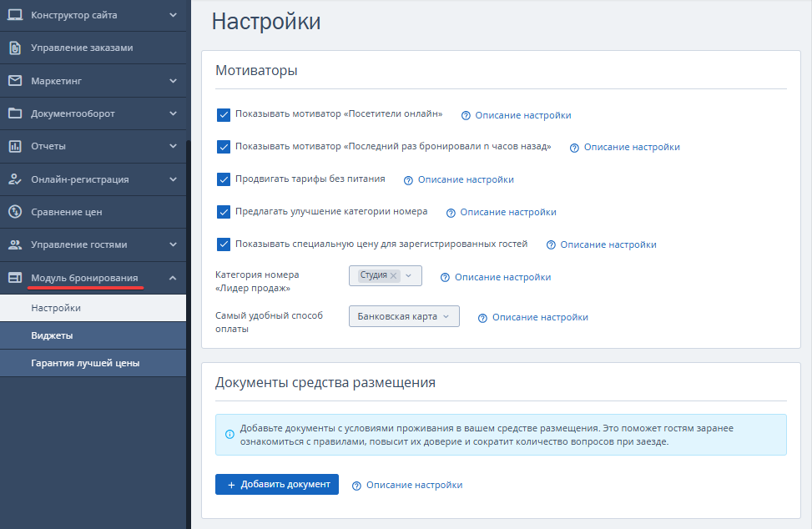812x529 pixels.
Task: Toggle Продвигать тарифы без питания checkbox
Action: pos(224,179)
